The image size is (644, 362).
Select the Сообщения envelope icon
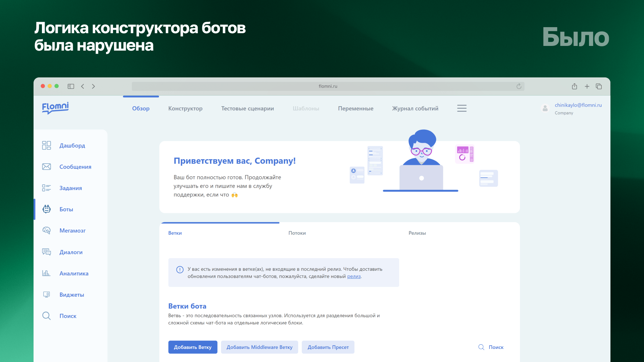(x=46, y=167)
